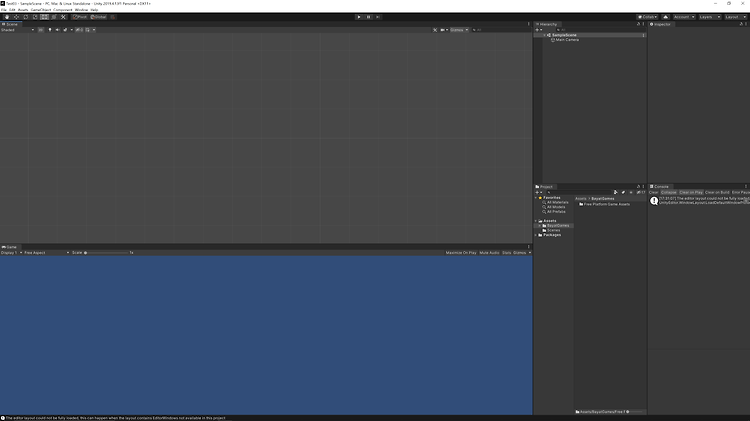
Task: Open Scene camera settings icon
Action: (443, 30)
